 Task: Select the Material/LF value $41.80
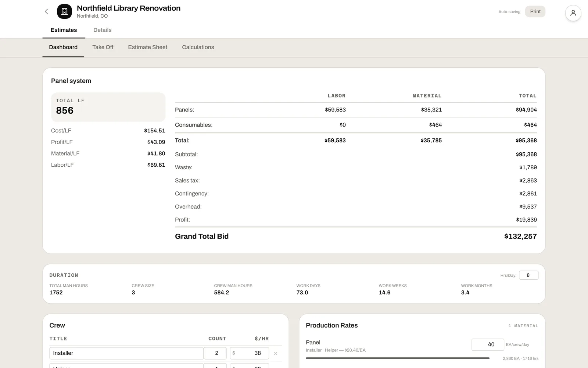pos(156,153)
